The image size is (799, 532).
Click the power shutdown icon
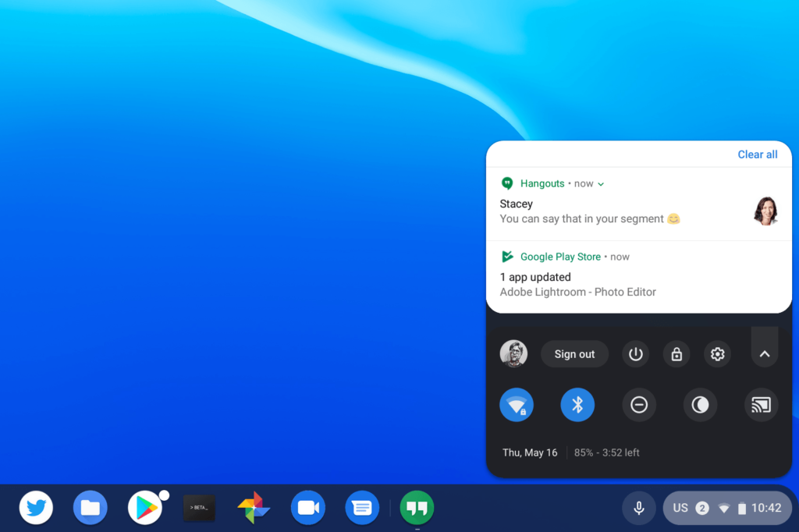[x=635, y=353]
